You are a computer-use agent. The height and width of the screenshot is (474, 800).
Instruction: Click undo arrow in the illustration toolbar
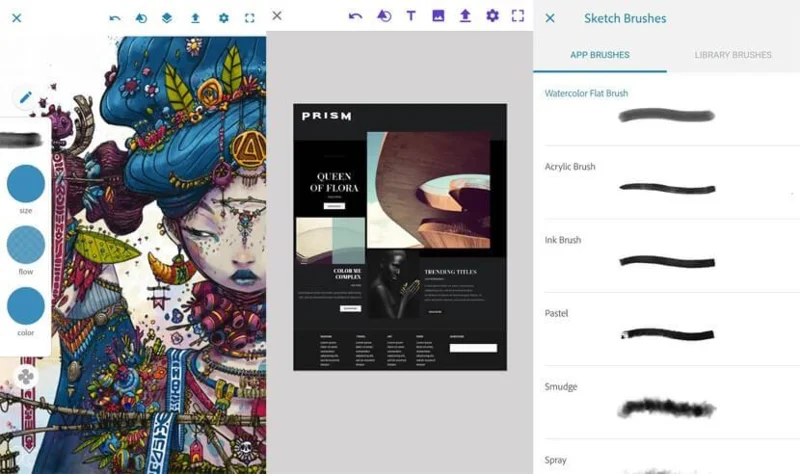click(115, 18)
